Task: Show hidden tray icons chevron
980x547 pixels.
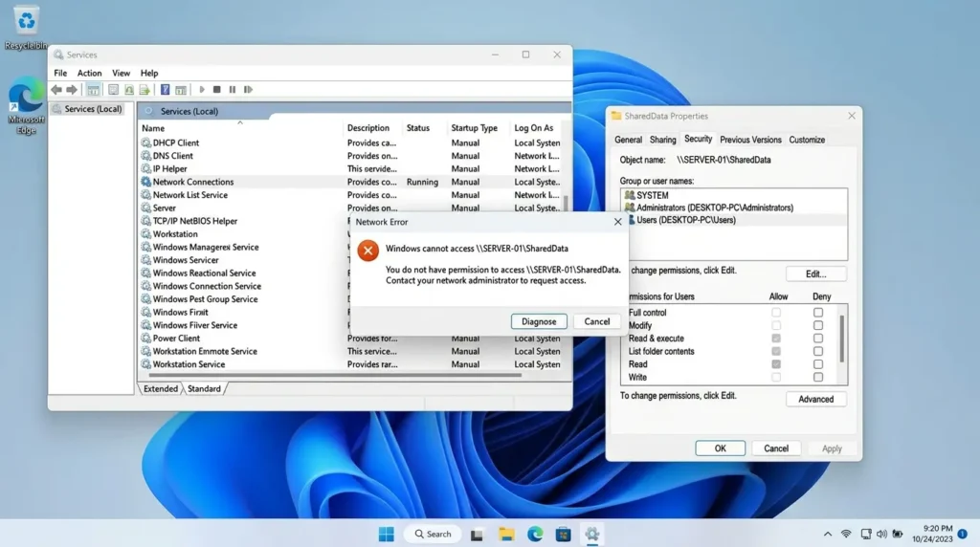Action: [x=828, y=534]
